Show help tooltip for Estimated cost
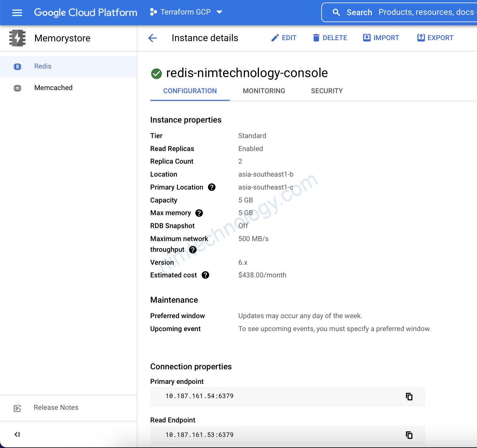Viewport: 477px width, 448px height. (205, 275)
